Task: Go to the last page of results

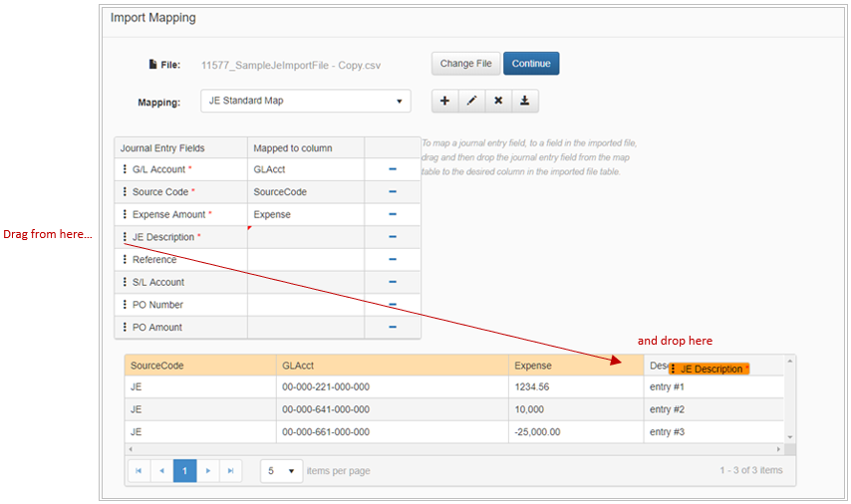Action: coord(231,470)
